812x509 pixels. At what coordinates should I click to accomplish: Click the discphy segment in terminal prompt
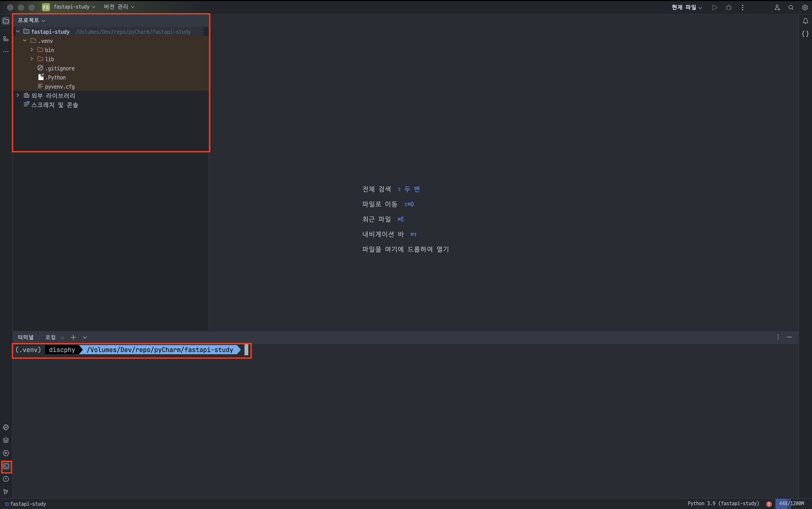62,350
